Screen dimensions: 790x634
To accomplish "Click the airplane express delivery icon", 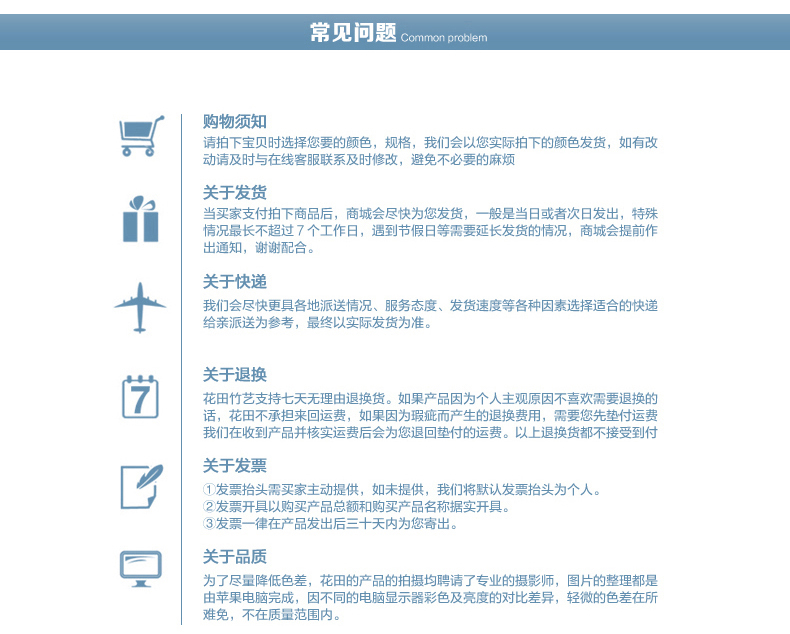I will 140,307.
